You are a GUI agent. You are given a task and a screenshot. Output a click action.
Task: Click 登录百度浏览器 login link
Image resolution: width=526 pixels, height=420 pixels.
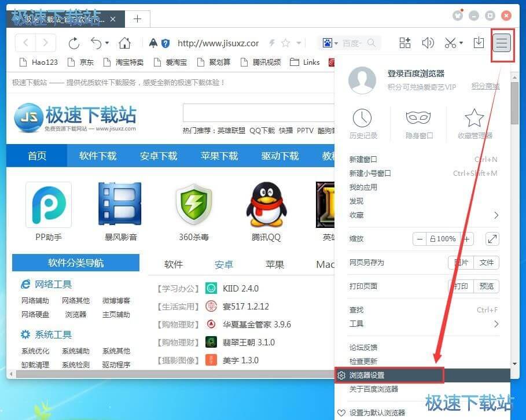click(416, 73)
